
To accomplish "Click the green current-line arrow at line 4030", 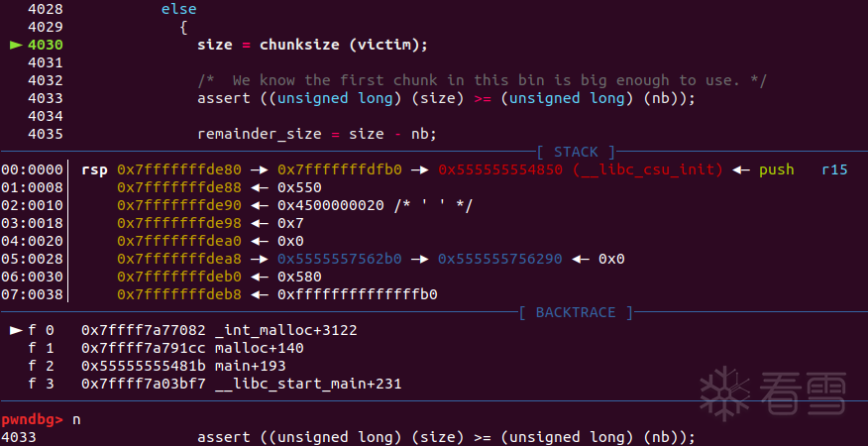I will tap(16, 45).
